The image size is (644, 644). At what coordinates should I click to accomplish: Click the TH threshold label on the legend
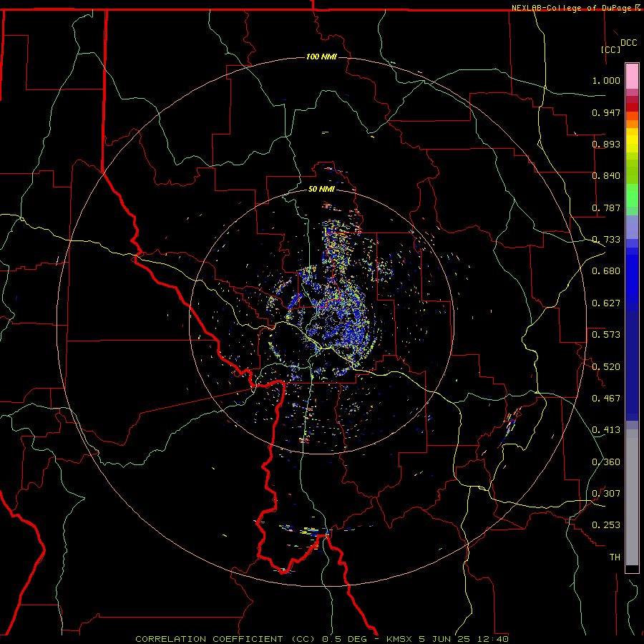pyautogui.click(x=615, y=557)
